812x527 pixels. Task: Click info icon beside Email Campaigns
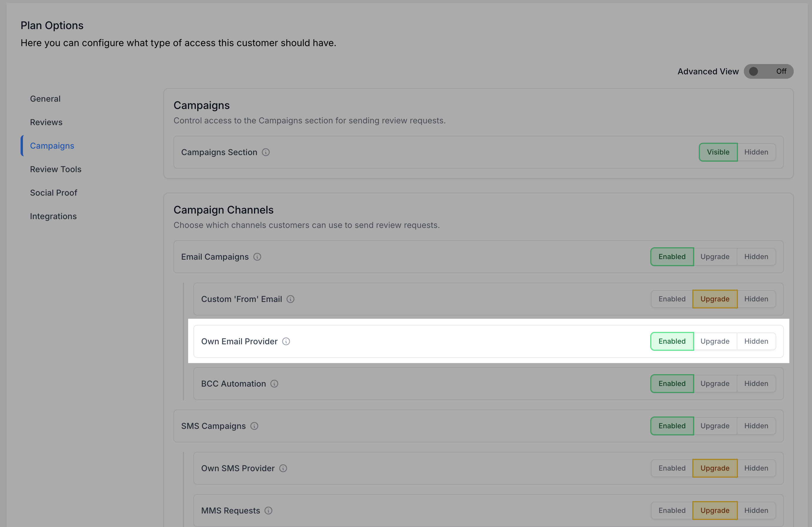[257, 257]
